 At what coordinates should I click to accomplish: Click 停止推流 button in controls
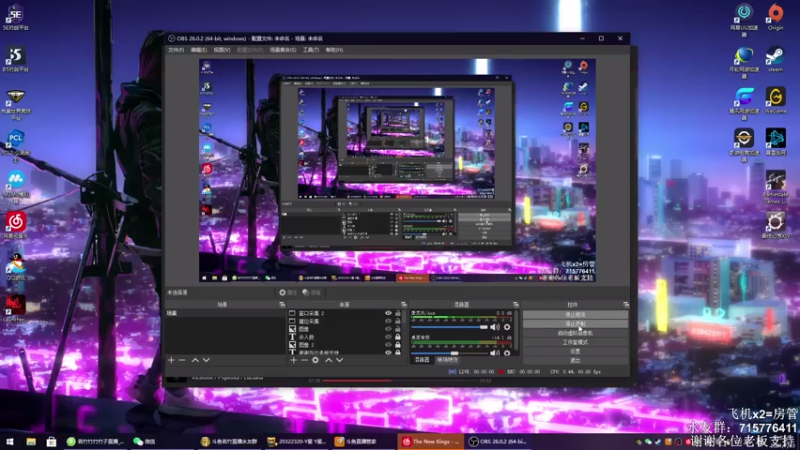tap(576, 315)
